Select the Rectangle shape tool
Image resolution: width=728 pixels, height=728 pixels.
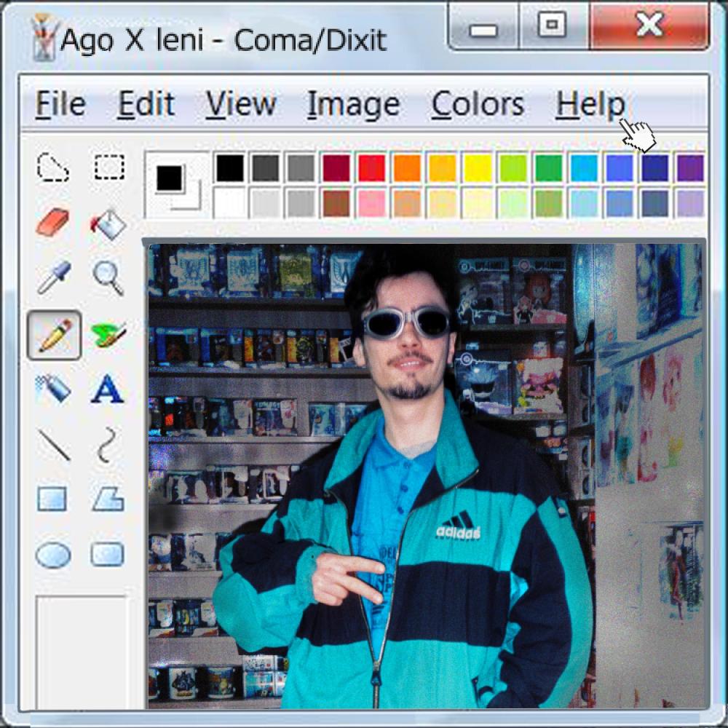(52, 499)
